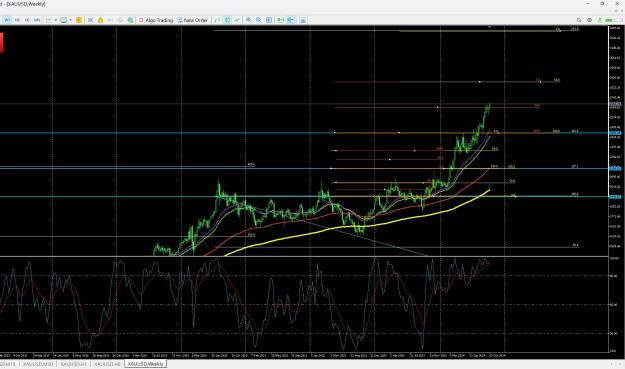The height and width of the screenshot is (369, 625).
Task: Click the red block at chart's left edge
Action: (1, 43)
